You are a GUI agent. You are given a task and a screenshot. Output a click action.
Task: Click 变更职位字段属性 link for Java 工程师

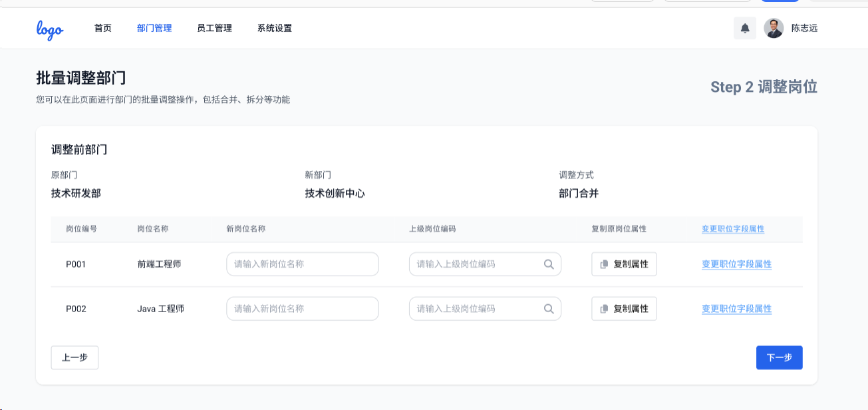[736, 309]
